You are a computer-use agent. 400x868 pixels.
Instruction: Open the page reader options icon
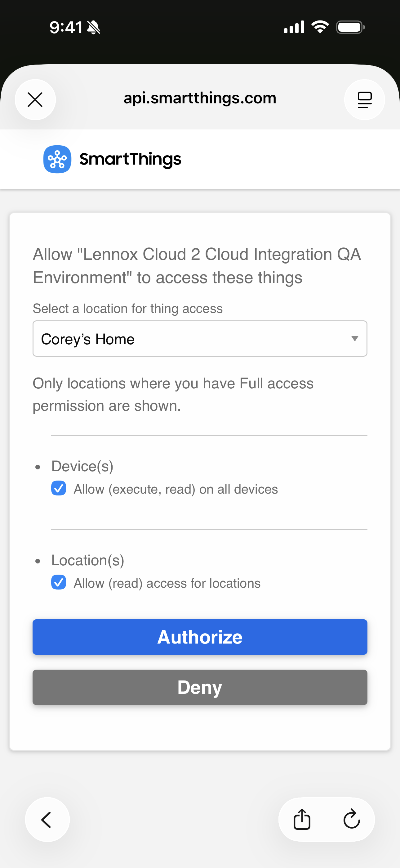[364, 100]
